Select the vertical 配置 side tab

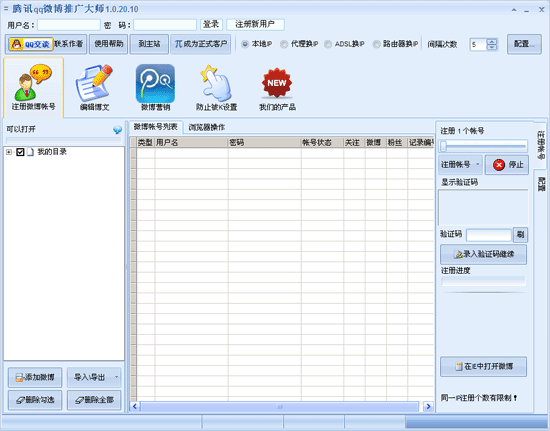(x=541, y=184)
